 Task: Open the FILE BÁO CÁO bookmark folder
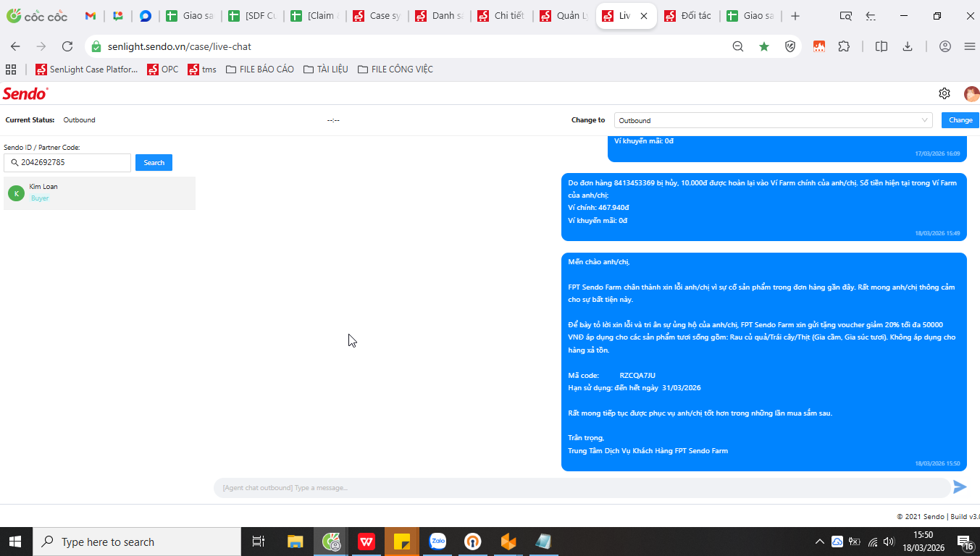[x=260, y=69]
